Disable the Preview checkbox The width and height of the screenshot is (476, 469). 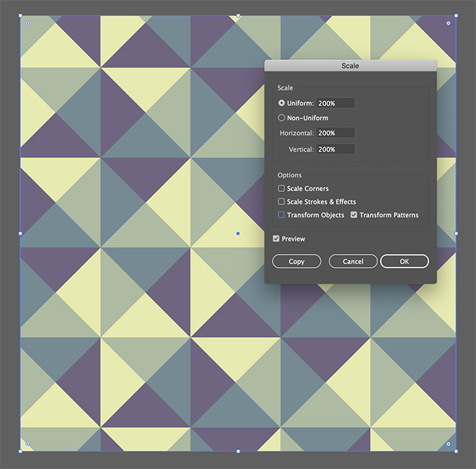pos(276,239)
